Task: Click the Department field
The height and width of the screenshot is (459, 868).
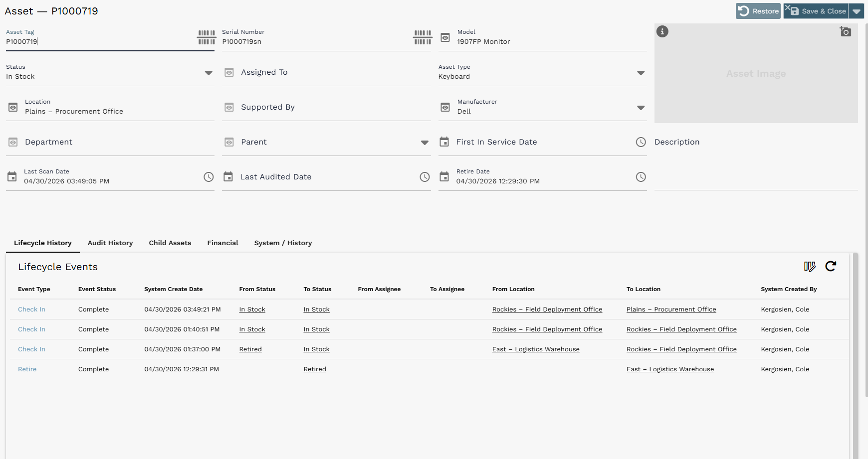Action: click(110, 142)
